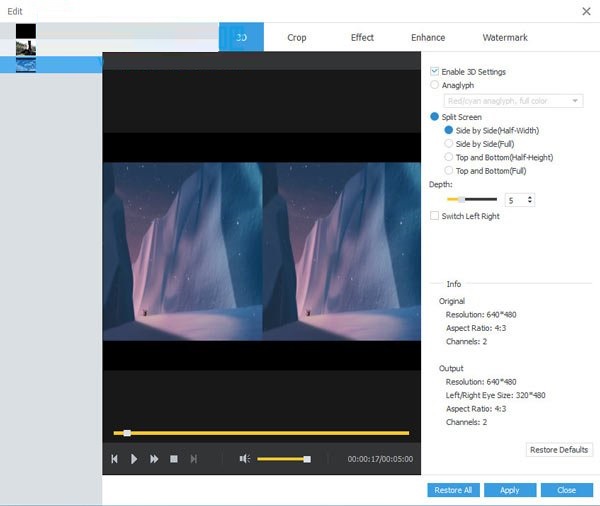Click the depth value field
Screen dimensions: 600x506
pos(515,200)
